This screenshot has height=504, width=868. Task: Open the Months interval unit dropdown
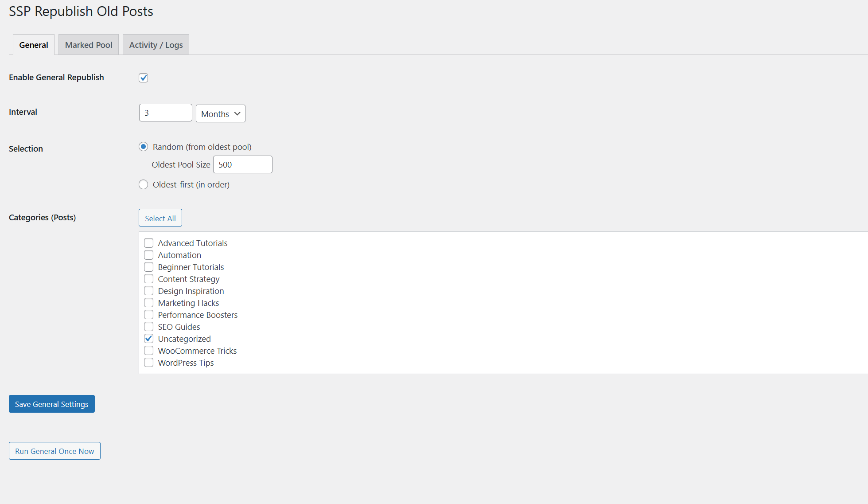tap(220, 113)
